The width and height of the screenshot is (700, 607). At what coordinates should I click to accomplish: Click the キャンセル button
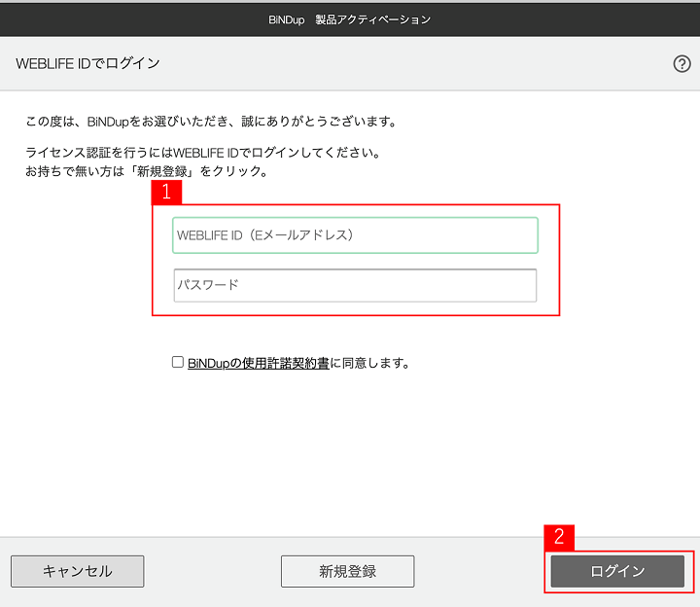pyautogui.click(x=77, y=571)
